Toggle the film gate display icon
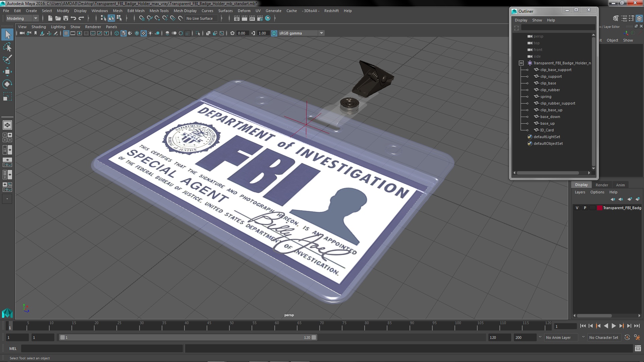 pos(73,33)
